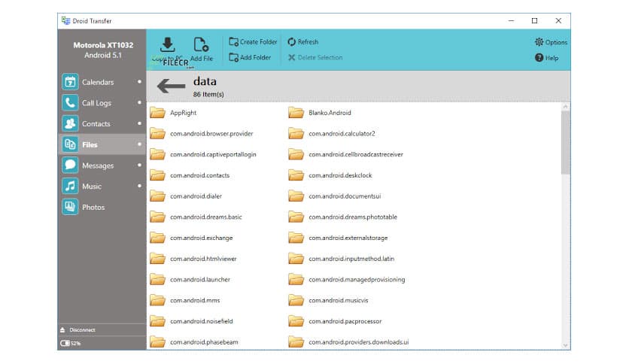Click the Calendars sidebar icon
This screenshot has width=629, height=364.
pyautogui.click(x=70, y=82)
